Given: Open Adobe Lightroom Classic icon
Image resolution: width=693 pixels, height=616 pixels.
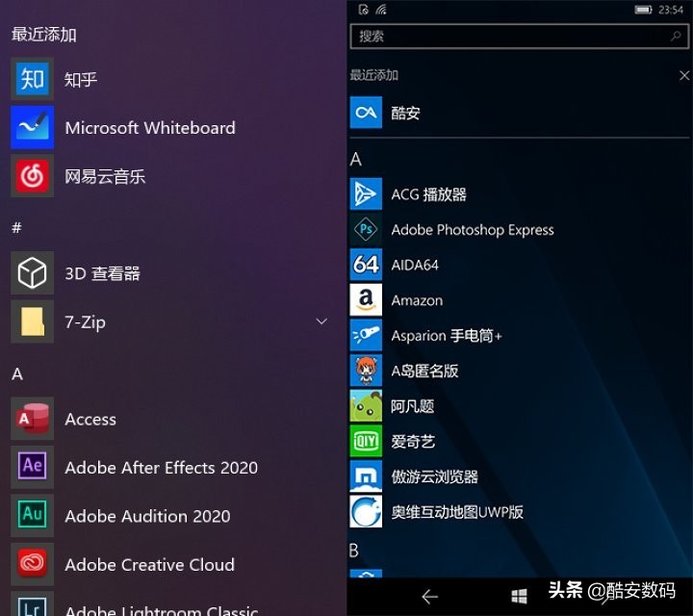Looking at the screenshot, I should tap(33, 604).
